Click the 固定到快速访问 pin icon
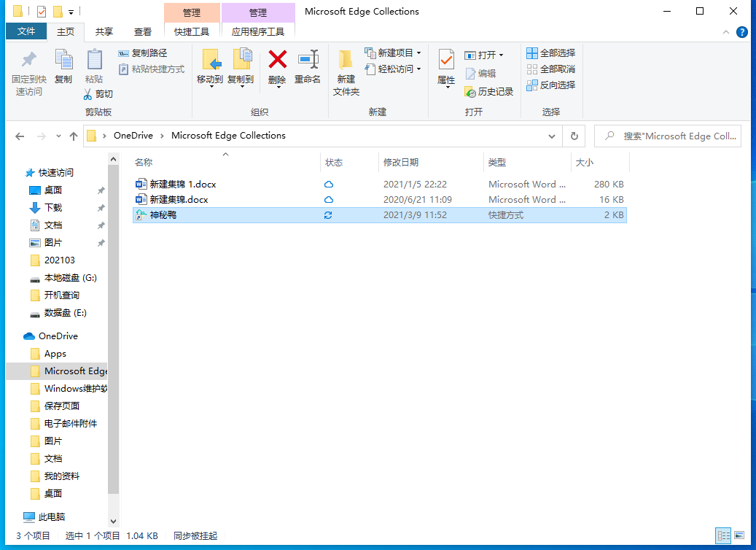 click(x=28, y=60)
